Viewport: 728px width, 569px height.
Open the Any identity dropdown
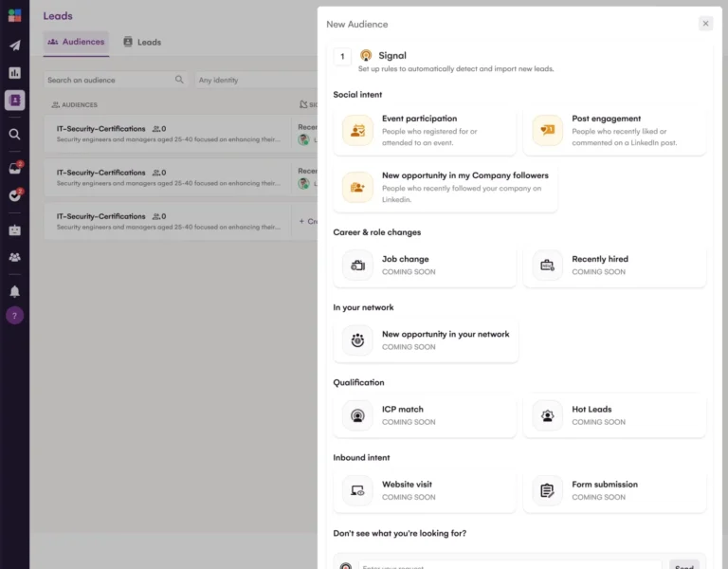(256, 80)
